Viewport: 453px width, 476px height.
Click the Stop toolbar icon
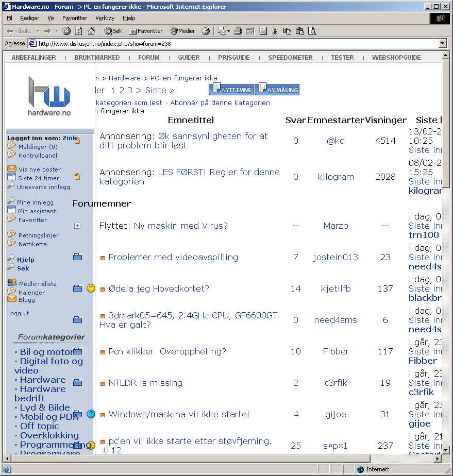[66, 31]
